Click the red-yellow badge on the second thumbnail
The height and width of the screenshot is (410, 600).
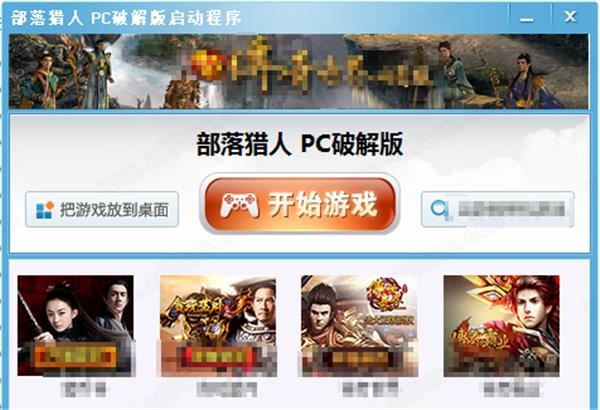(218, 356)
